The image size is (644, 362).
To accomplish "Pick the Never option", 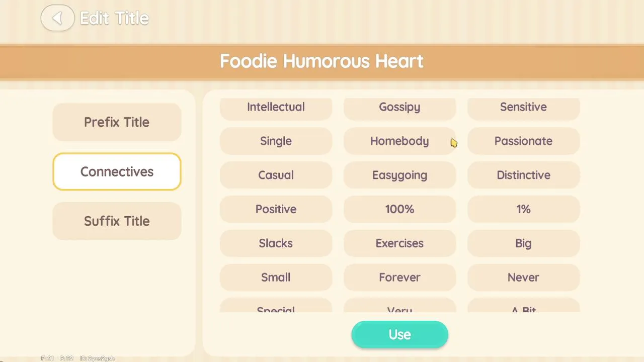I will tap(523, 278).
